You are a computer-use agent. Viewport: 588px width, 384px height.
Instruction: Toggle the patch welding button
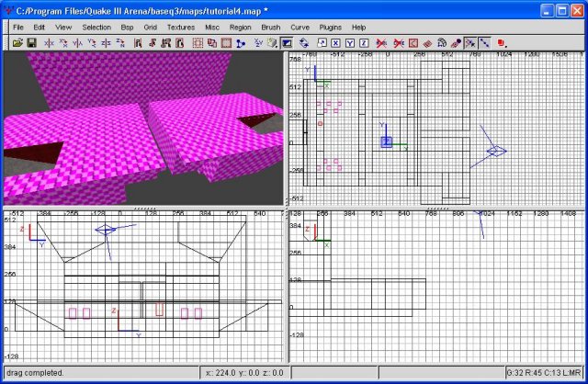(x=469, y=43)
